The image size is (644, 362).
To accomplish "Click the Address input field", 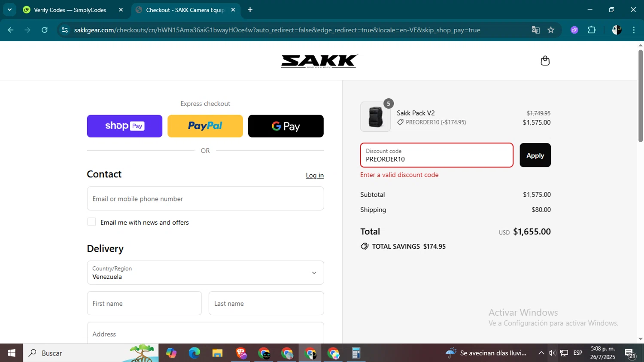I will click(205, 333).
